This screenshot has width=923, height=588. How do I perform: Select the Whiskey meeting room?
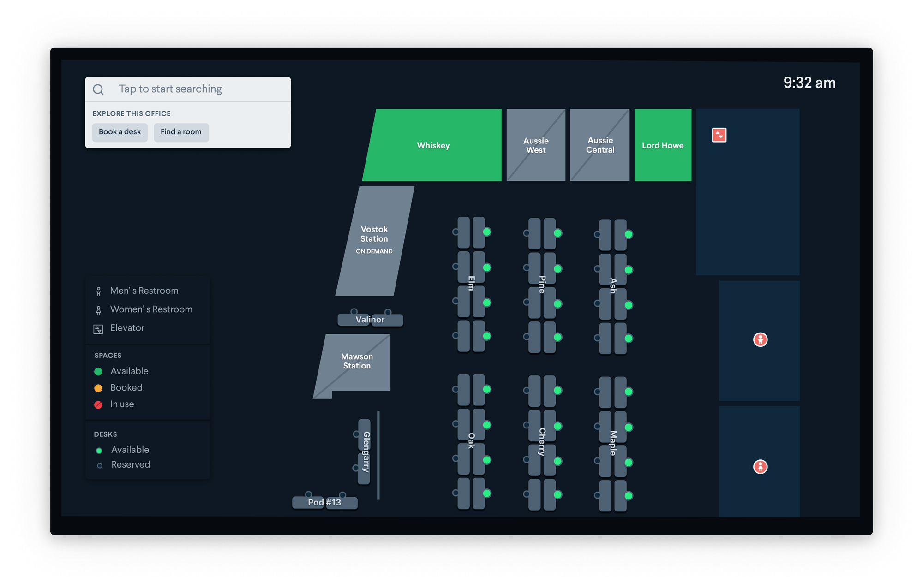pos(433,145)
